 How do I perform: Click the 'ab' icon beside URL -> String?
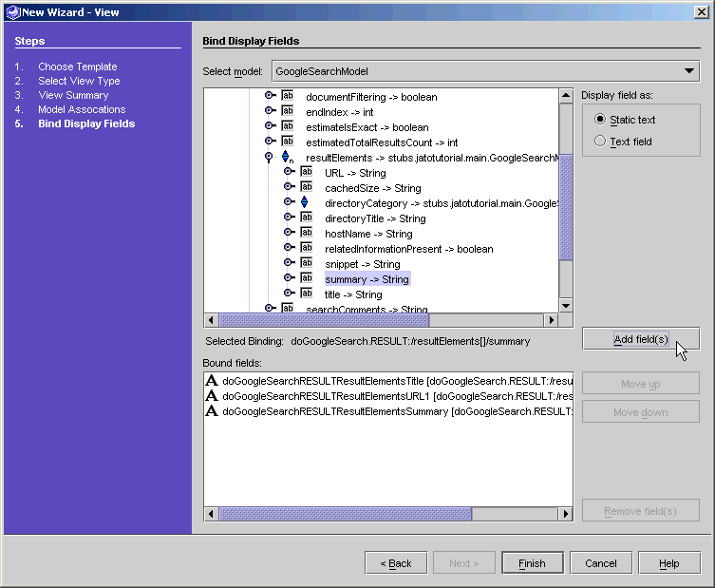pos(307,172)
